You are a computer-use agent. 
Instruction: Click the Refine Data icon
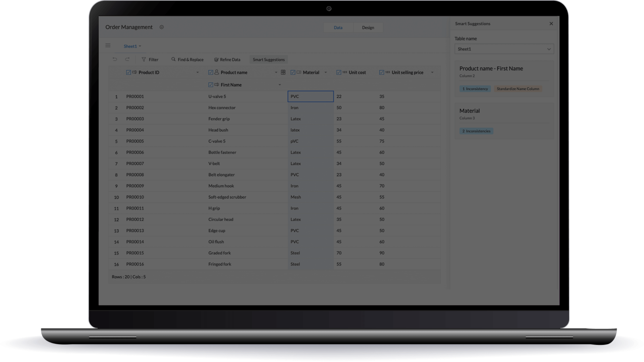[216, 59]
